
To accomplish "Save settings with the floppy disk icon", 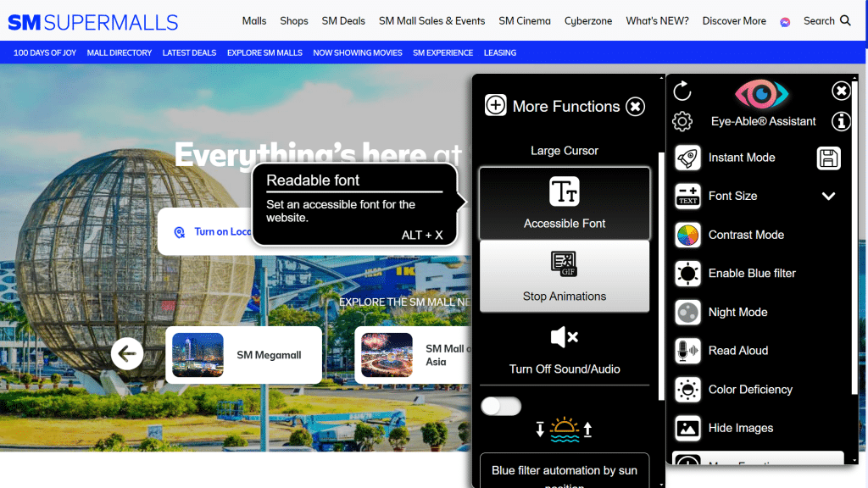I will click(x=828, y=158).
